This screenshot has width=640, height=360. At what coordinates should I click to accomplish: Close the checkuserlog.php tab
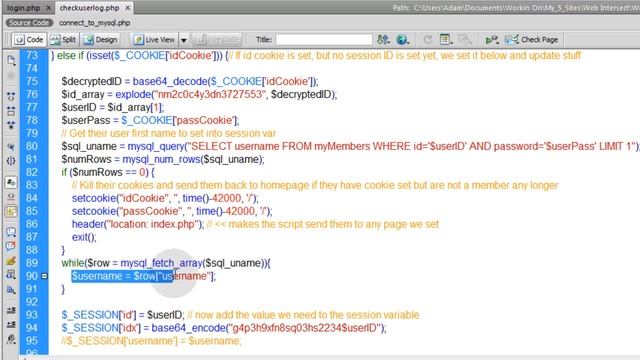click(128, 8)
